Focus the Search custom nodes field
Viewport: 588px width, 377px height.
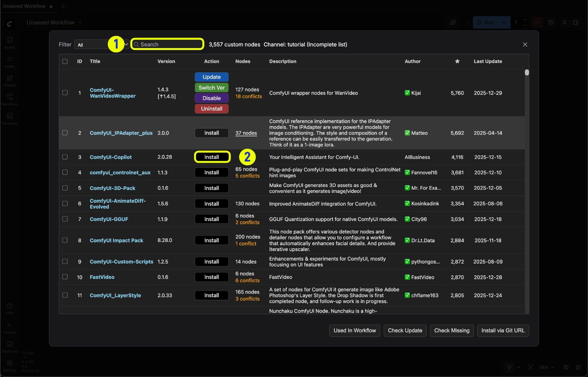pyautogui.click(x=167, y=44)
